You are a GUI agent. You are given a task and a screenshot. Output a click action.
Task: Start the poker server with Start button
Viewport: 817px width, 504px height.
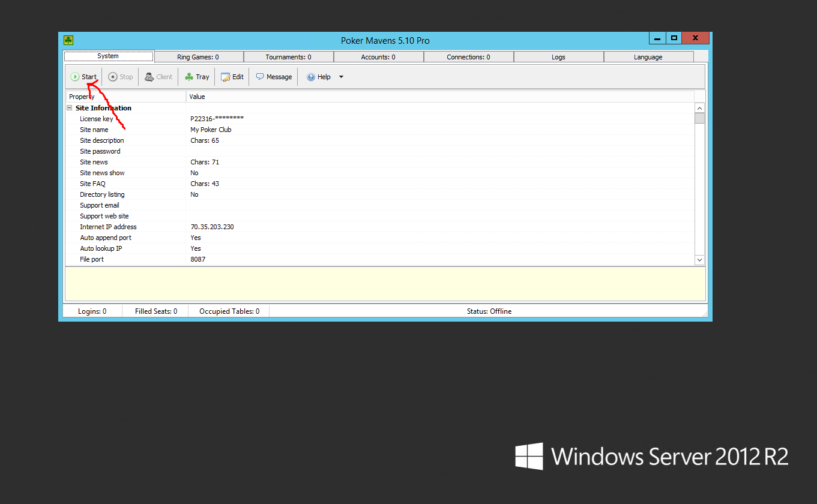click(83, 77)
